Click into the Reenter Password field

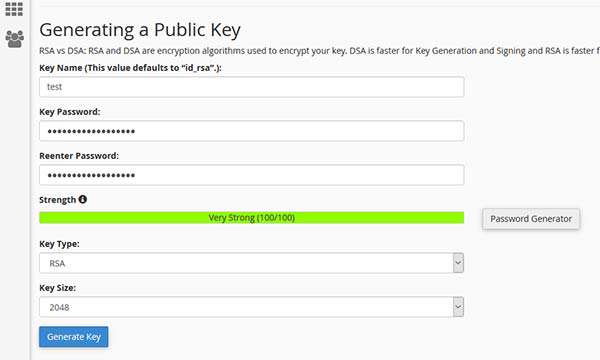coord(251,175)
